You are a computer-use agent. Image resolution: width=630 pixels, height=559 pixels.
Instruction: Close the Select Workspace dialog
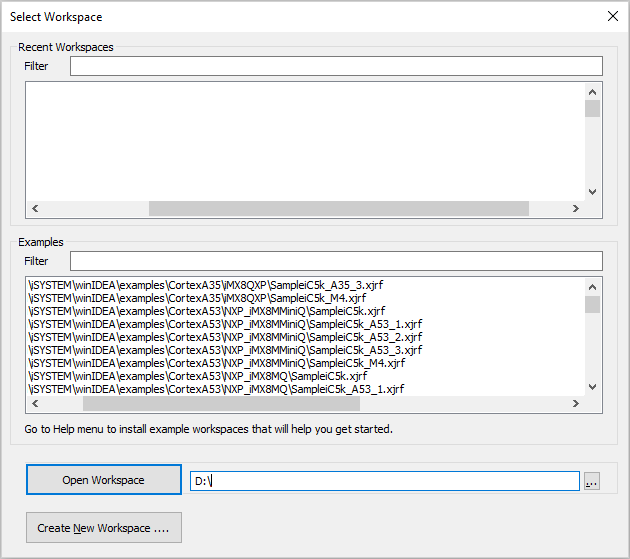(613, 16)
